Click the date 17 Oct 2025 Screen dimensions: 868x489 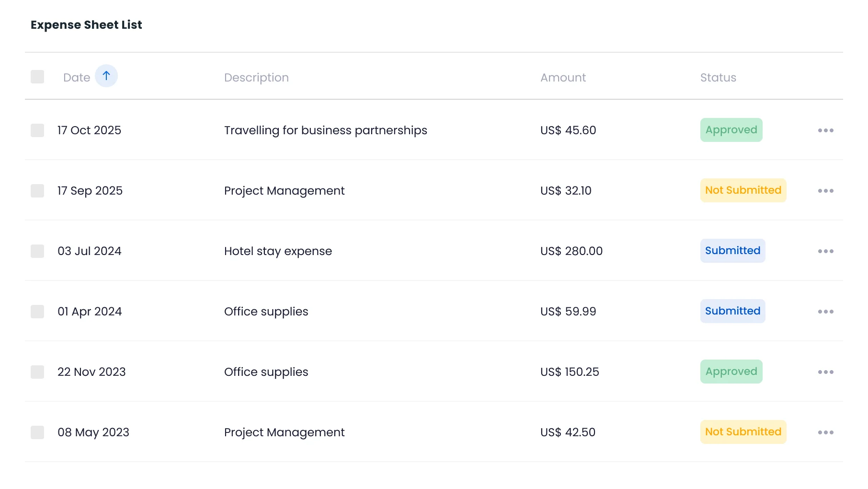pyautogui.click(x=89, y=130)
